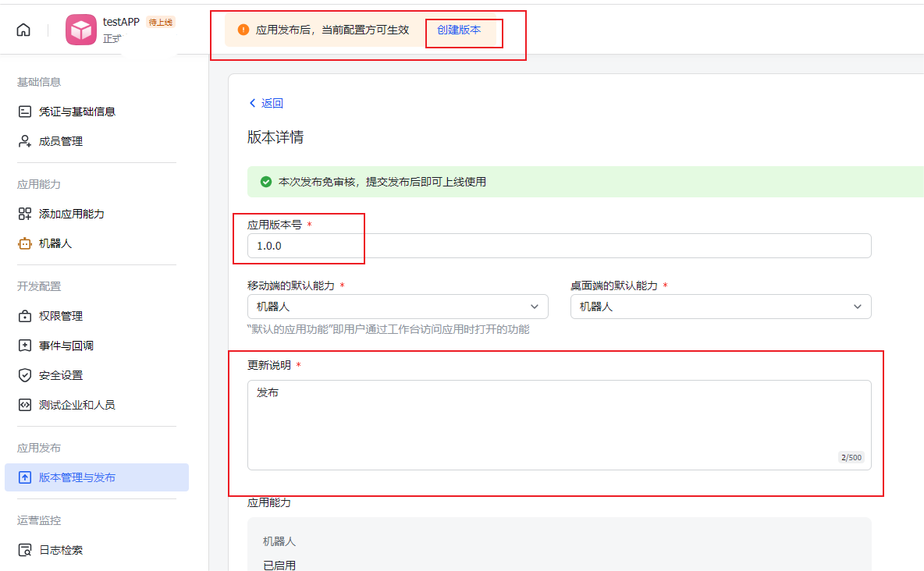Click the 机器人 robot icon in sidebar
Screen dimensions: 924x571
click(x=25, y=243)
